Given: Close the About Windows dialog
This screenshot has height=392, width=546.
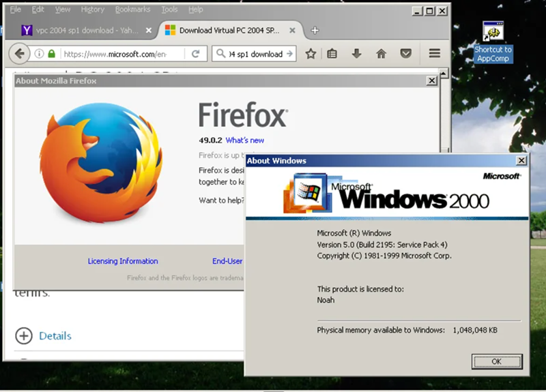Looking at the screenshot, I should pyautogui.click(x=521, y=160).
